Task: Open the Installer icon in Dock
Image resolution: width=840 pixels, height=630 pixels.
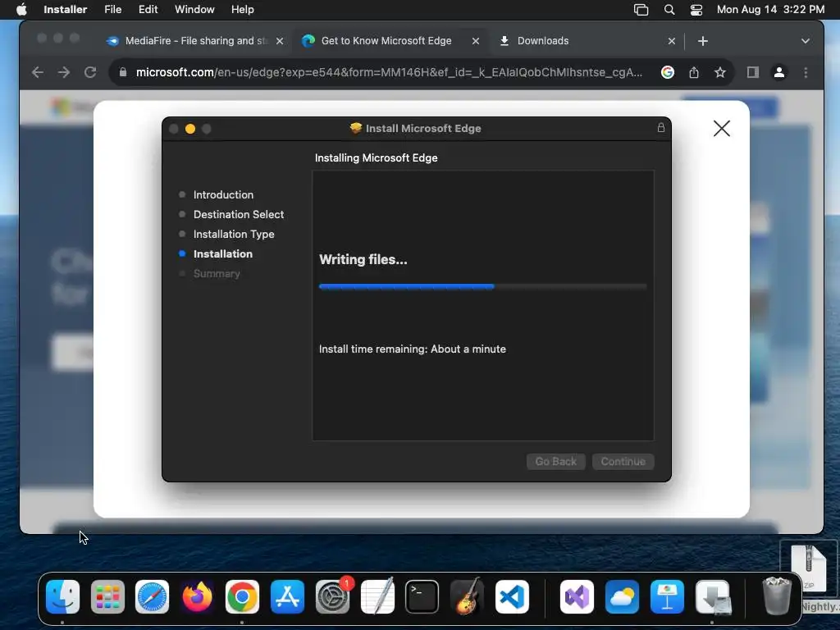Action: [x=713, y=597]
